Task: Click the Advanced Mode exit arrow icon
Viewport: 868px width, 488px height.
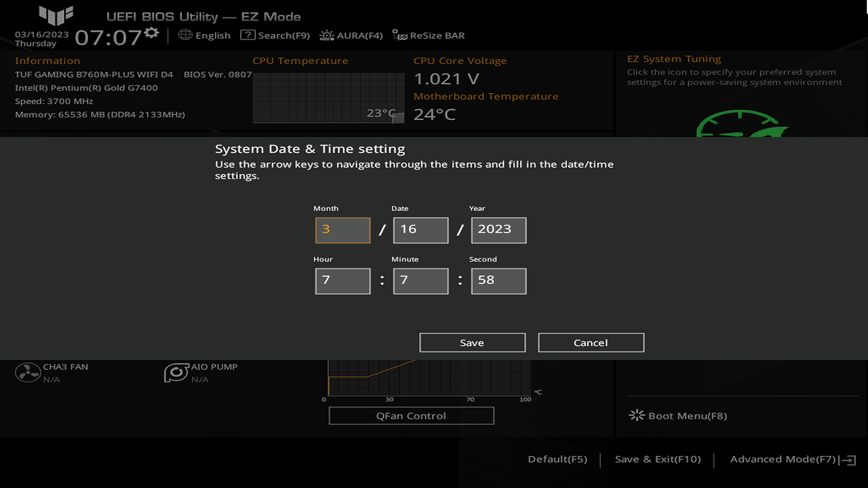Action: tap(849, 460)
